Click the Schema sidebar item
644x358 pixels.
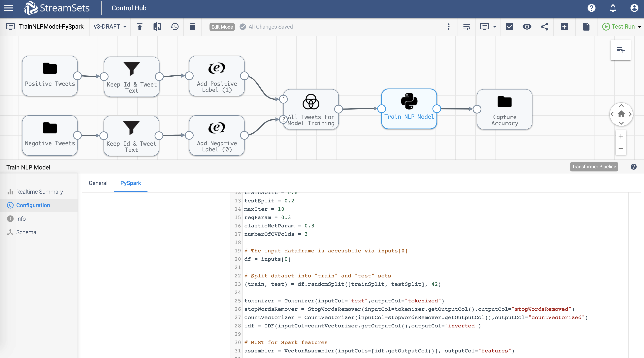26,232
